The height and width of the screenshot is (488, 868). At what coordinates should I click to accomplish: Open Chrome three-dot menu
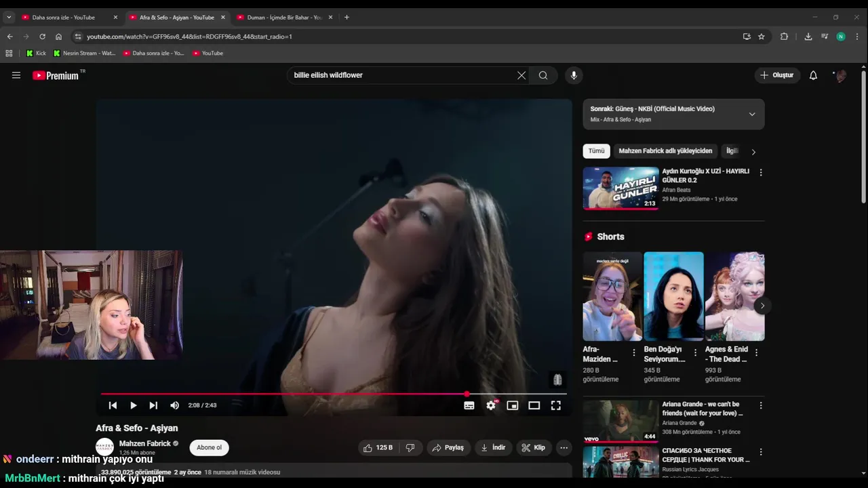pos(858,37)
